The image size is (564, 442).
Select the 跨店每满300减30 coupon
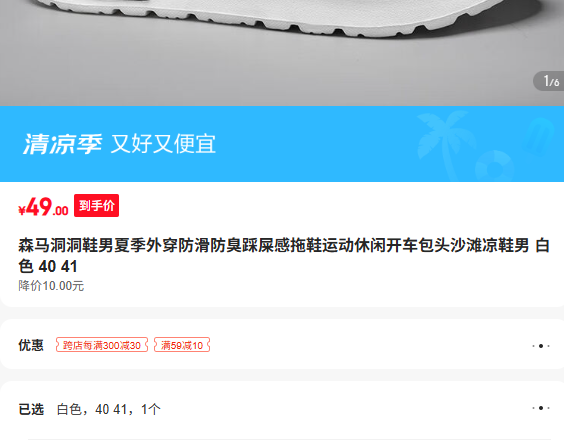(x=102, y=345)
